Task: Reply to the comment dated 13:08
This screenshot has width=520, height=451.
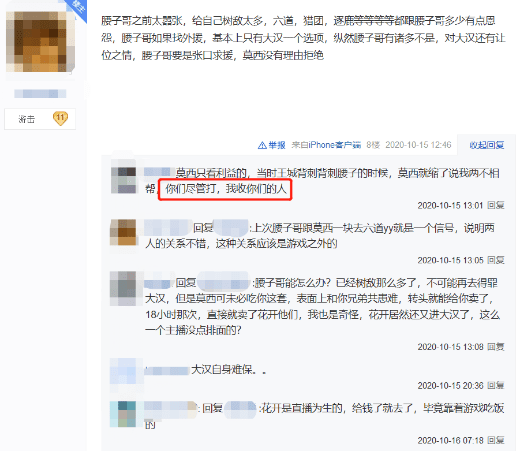Action: click(496, 347)
